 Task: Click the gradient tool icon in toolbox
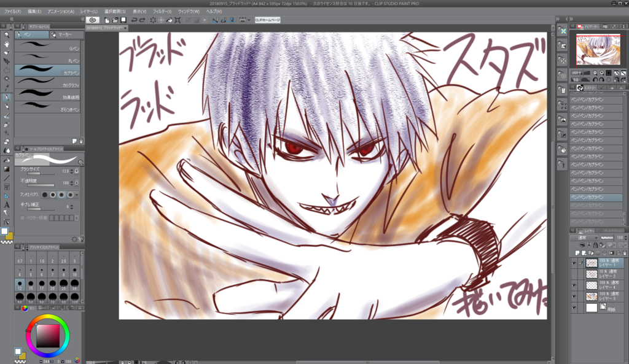[x=6, y=169]
